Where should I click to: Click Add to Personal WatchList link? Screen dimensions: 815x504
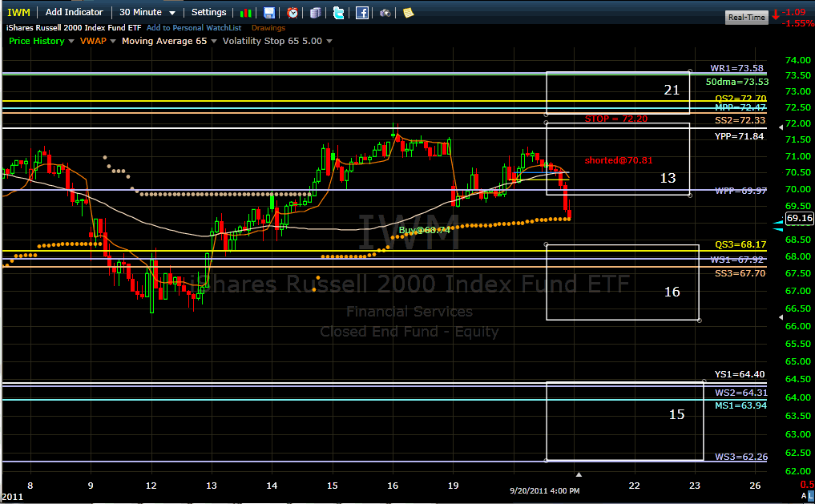tap(194, 27)
